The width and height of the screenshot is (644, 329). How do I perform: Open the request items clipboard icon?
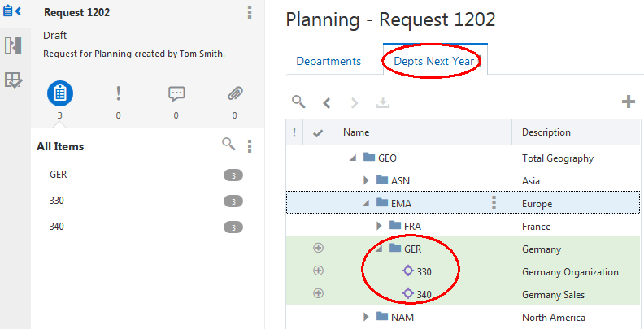coord(60,93)
